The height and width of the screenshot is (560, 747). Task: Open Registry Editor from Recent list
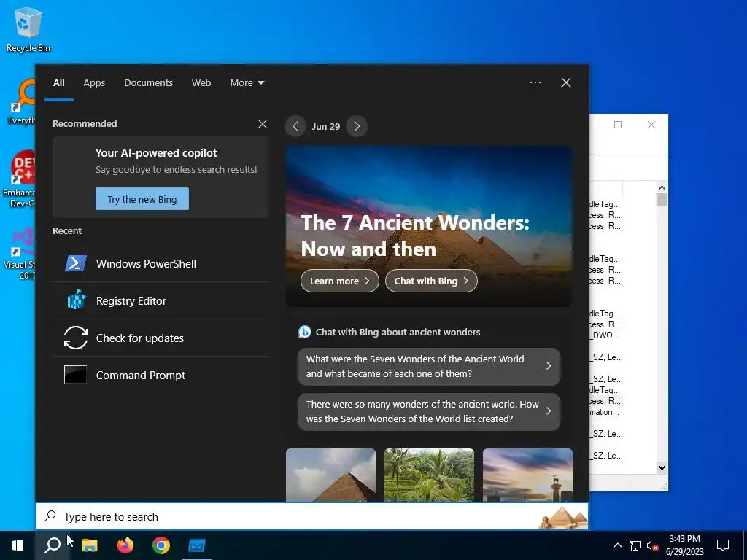(x=160, y=300)
